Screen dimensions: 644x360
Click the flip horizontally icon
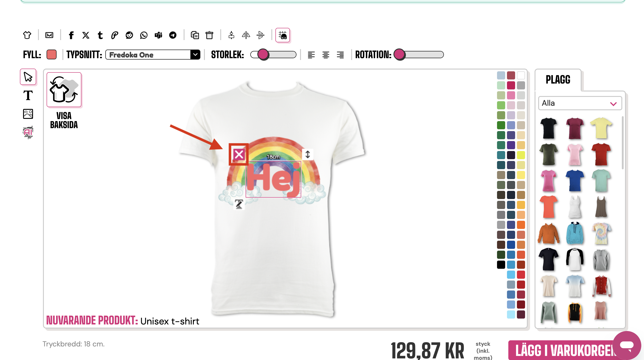pos(246,35)
